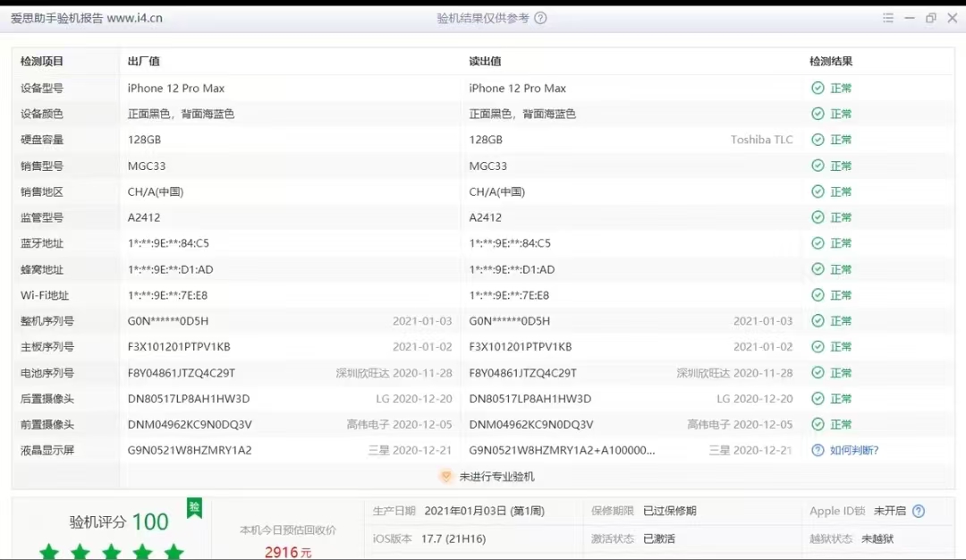The image size is (966, 560).
Task: Click the 检测结果 column header
Action: click(831, 62)
